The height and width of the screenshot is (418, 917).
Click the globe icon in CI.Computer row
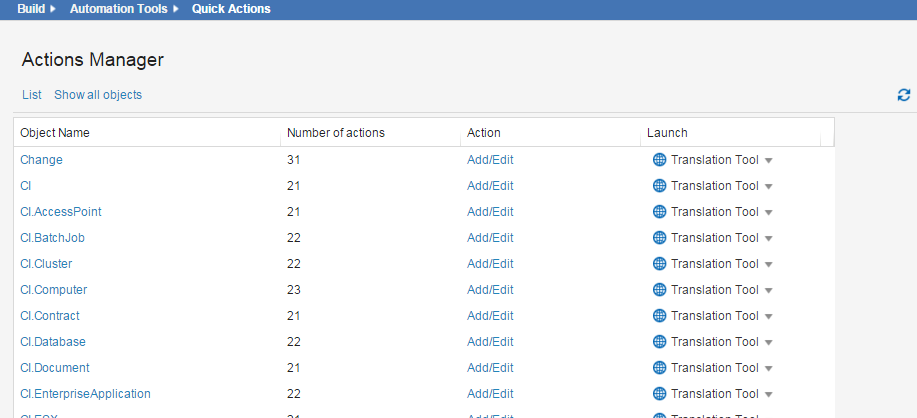click(x=659, y=290)
